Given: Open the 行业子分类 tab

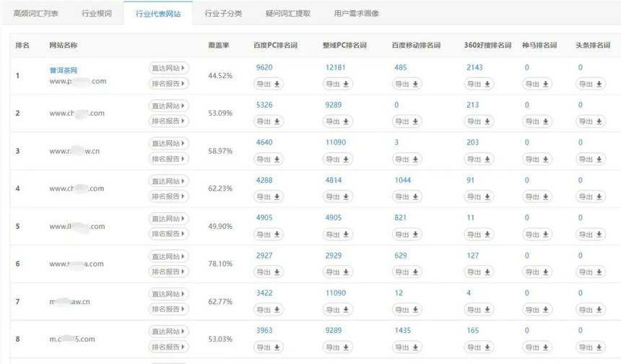Looking at the screenshot, I should [223, 14].
